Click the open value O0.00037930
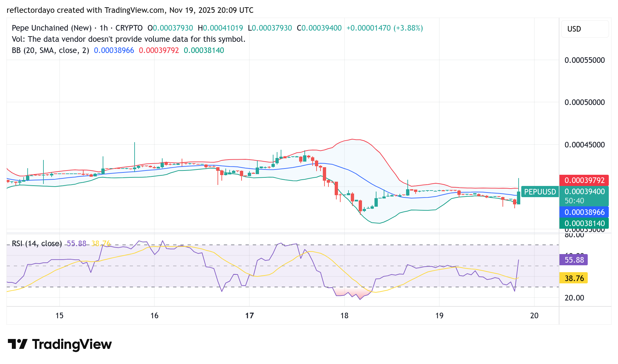The height and width of the screenshot is (364, 618). (170, 28)
